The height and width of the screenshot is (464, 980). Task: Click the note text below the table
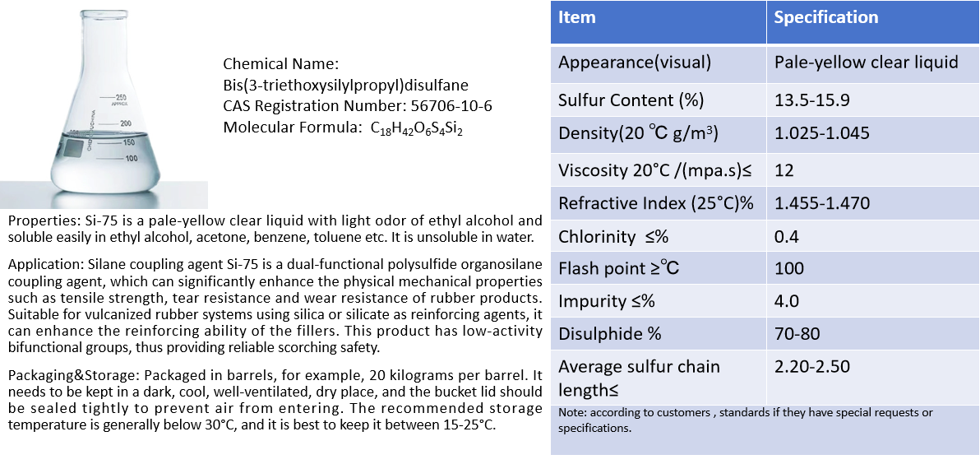tap(745, 420)
